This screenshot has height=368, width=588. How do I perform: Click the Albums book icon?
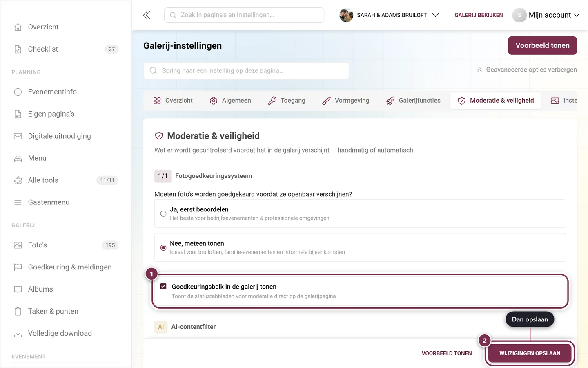18,289
